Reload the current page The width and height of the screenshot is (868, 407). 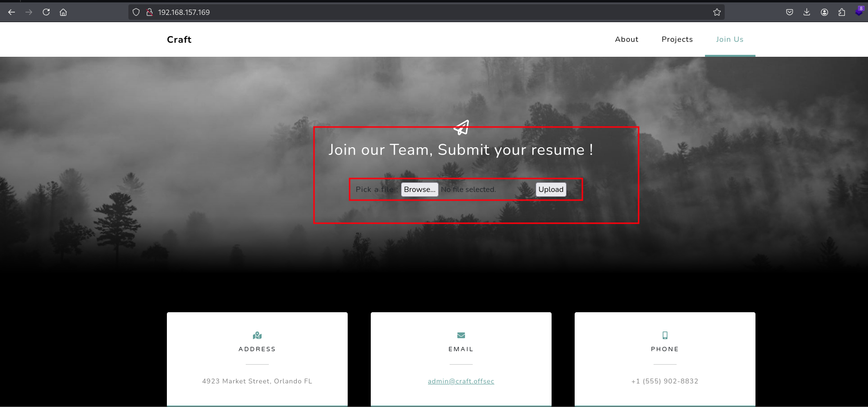[46, 12]
